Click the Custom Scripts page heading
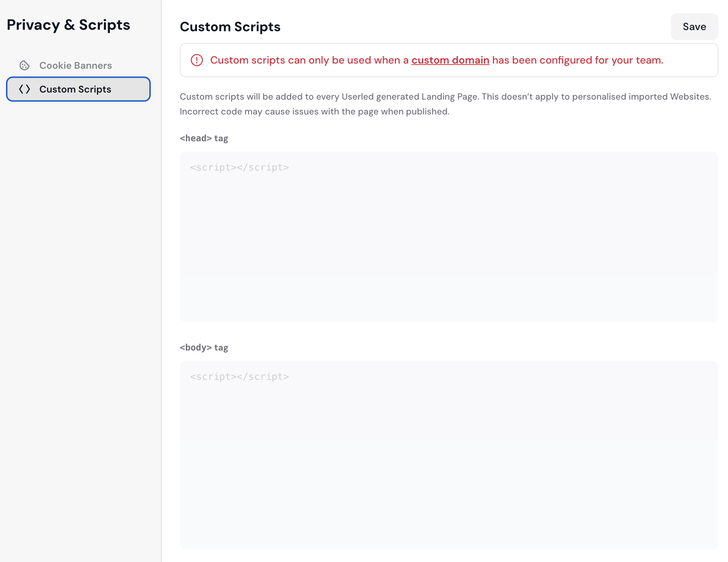This screenshot has height=562, width=728. click(x=230, y=27)
